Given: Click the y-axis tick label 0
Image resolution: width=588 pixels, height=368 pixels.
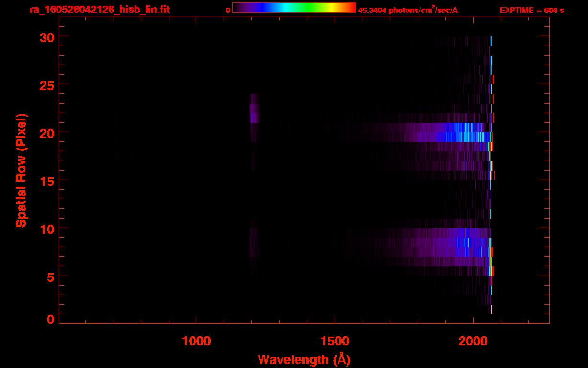Looking at the screenshot, I should [x=51, y=320].
